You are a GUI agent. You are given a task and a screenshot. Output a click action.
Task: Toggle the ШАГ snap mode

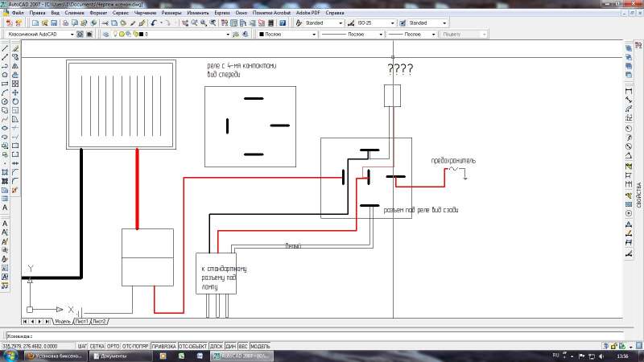click(x=83, y=347)
